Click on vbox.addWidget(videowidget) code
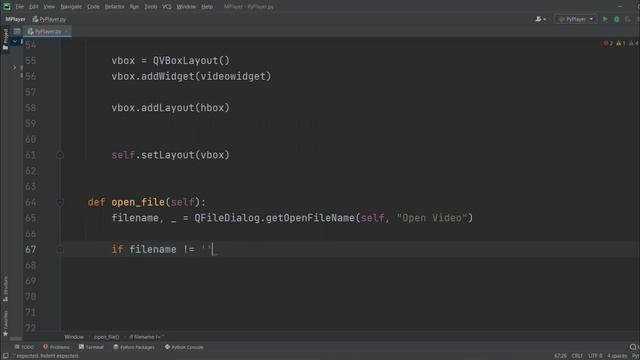Viewport: 640px width, 360px height. pyautogui.click(x=191, y=76)
